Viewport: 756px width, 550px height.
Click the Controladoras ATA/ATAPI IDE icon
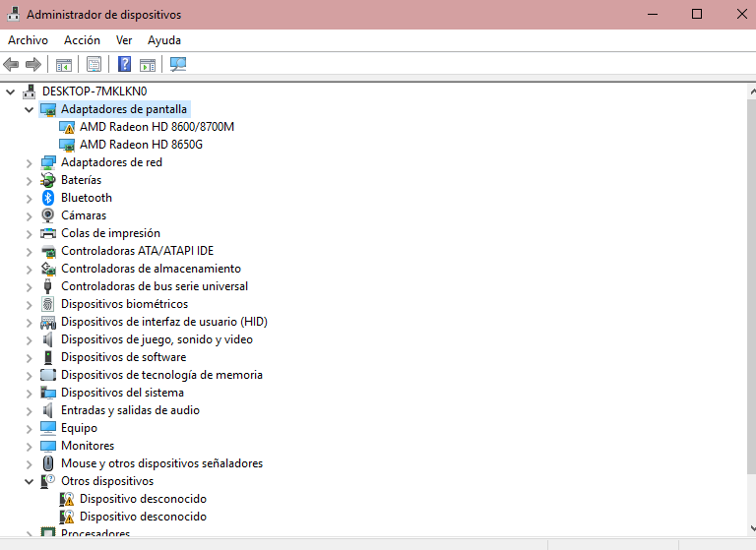click(x=48, y=251)
